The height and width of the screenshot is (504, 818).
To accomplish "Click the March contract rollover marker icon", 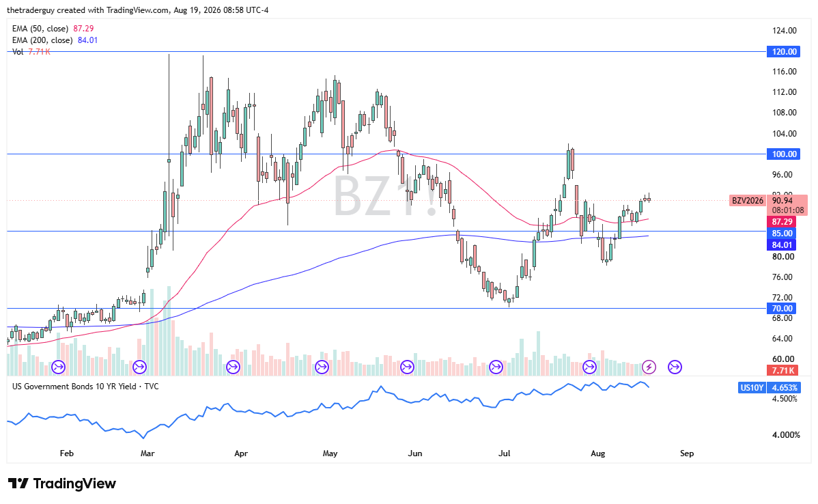I will click(139, 367).
